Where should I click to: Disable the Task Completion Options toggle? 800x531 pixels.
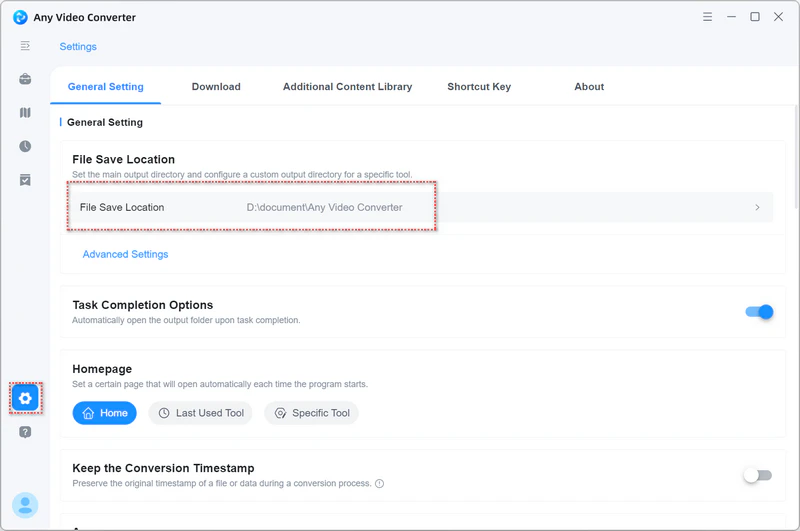pyautogui.click(x=759, y=312)
